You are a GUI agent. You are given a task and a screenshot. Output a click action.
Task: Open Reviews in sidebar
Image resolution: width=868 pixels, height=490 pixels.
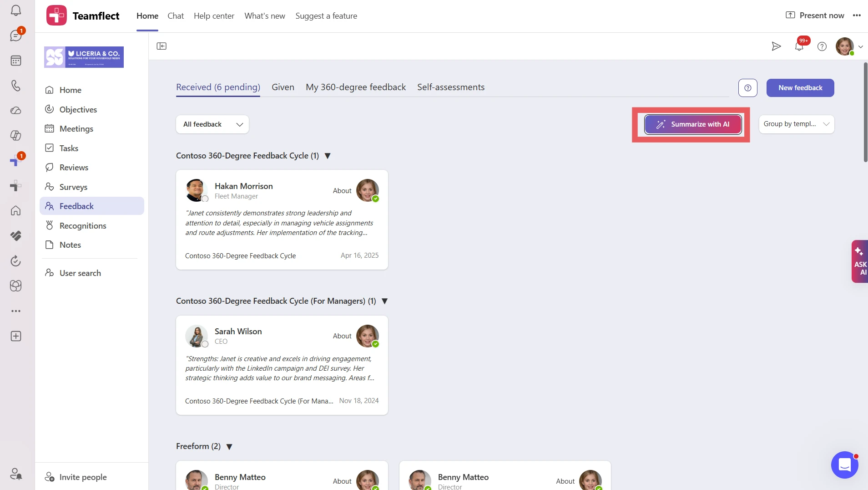click(92, 168)
